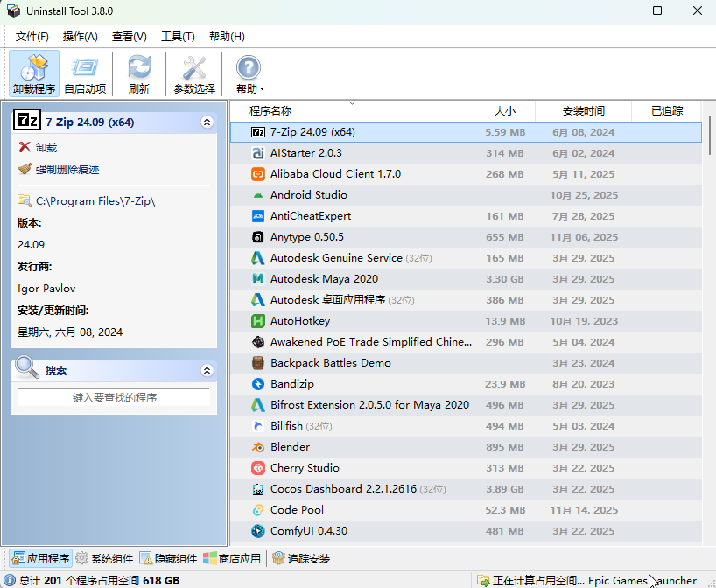This screenshot has width=716, height=588.
Task: Open the 卸载程序 uninstaller toolbar button
Action: [x=34, y=73]
